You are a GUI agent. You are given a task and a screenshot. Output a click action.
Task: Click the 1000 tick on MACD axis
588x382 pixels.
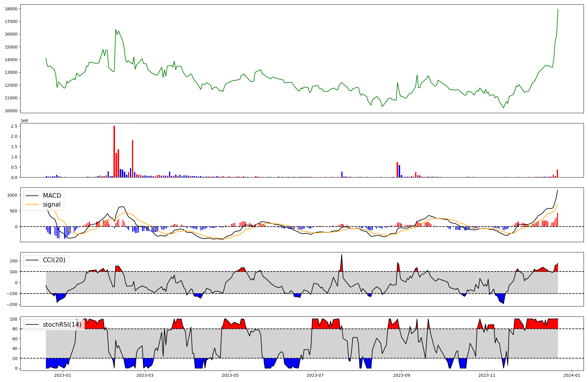(x=12, y=195)
